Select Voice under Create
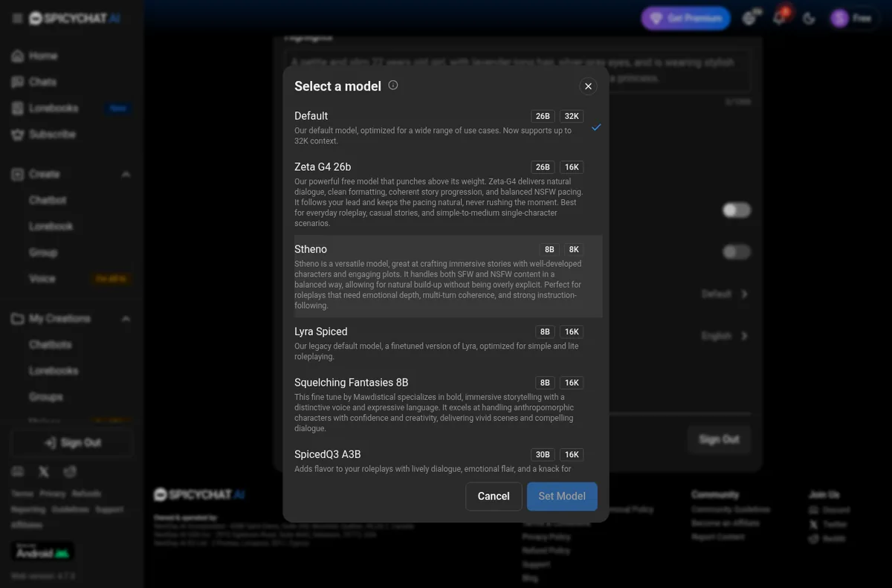This screenshot has height=588, width=892. [x=42, y=279]
